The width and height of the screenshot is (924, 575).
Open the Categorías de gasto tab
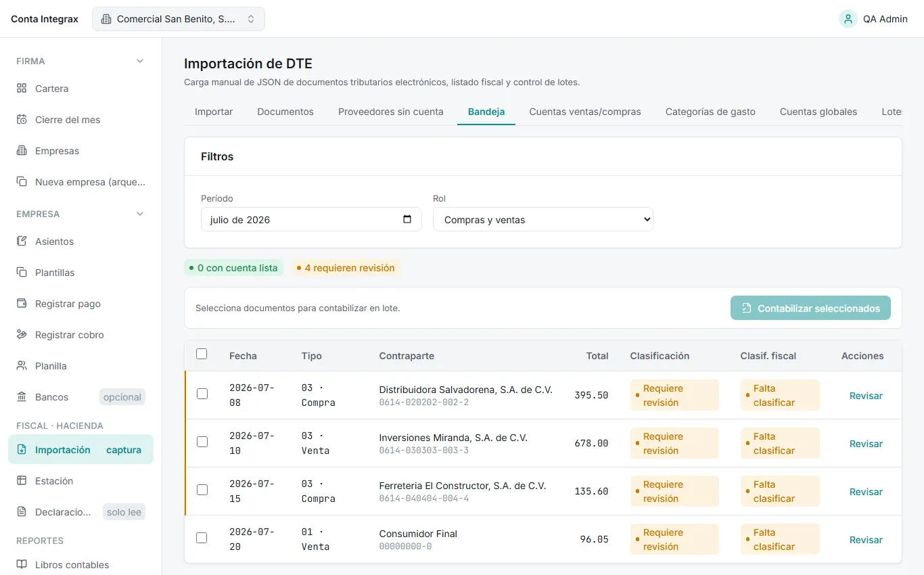tap(710, 112)
